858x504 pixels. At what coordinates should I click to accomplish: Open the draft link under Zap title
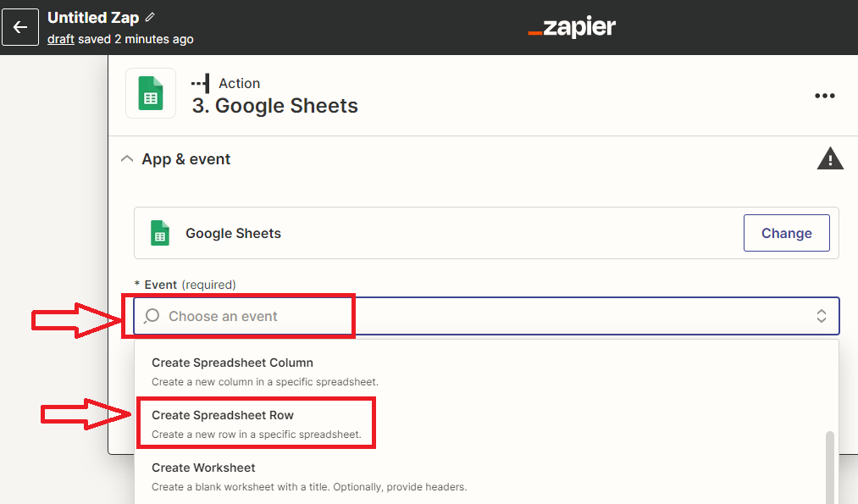pos(61,40)
